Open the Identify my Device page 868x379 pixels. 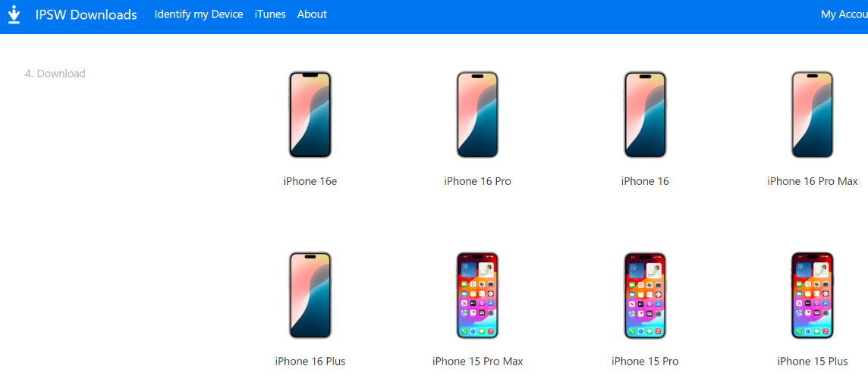point(199,14)
